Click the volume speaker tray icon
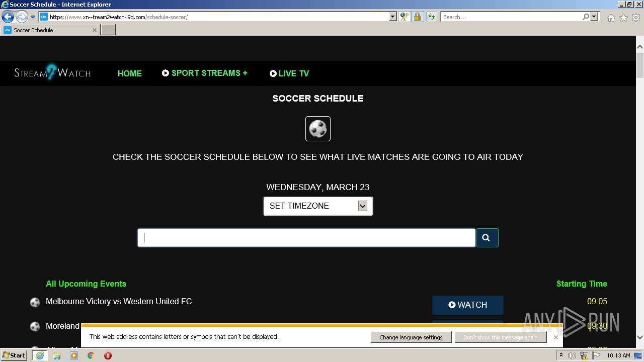 coord(572,355)
